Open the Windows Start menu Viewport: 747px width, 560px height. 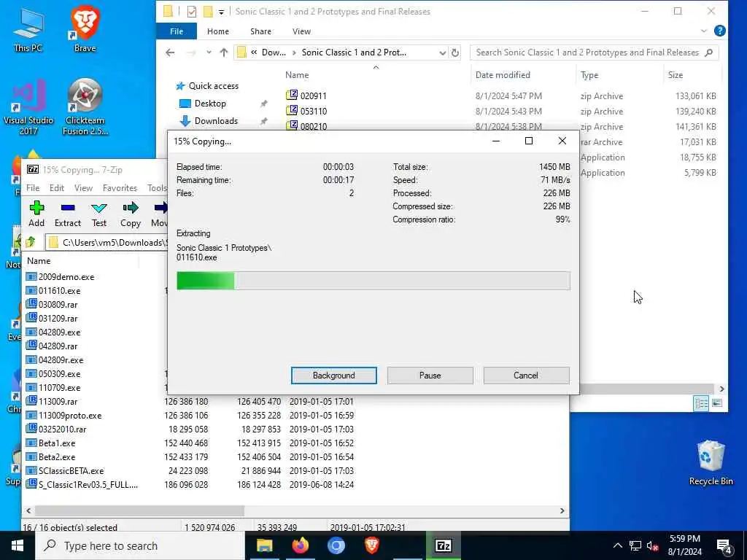pyautogui.click(x=18, y=545)
